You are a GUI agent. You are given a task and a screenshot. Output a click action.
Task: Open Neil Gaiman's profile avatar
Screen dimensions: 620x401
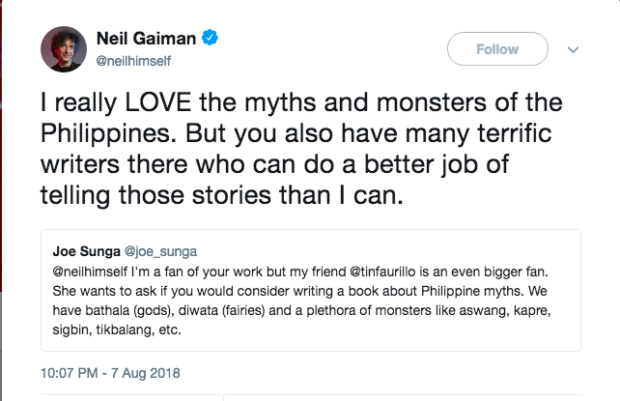click(x=63, y=50)
